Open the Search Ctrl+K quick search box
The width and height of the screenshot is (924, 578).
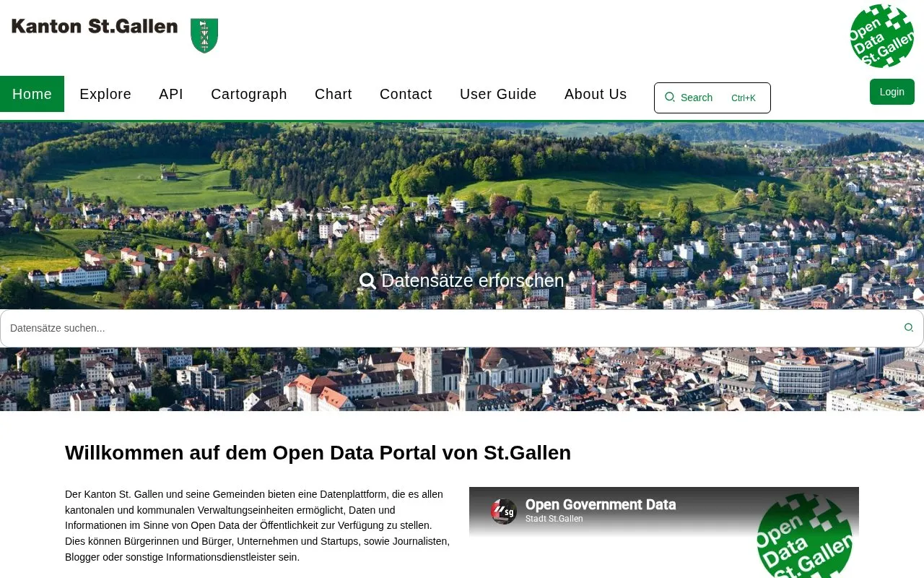712,98
